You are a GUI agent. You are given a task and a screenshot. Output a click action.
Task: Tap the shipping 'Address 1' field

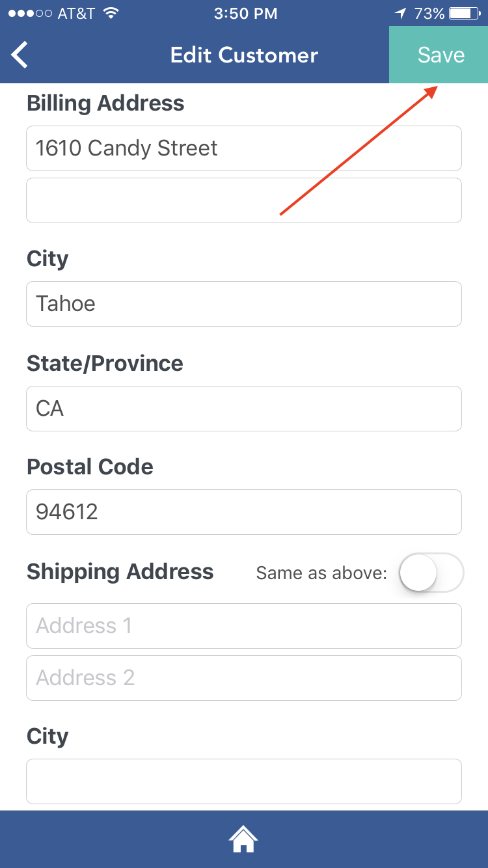pos(244,626)
